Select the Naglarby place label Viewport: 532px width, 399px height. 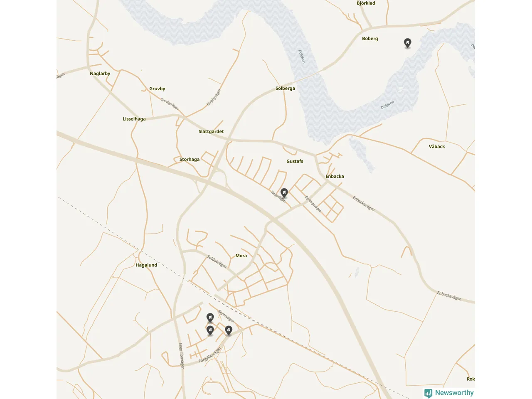100,74
